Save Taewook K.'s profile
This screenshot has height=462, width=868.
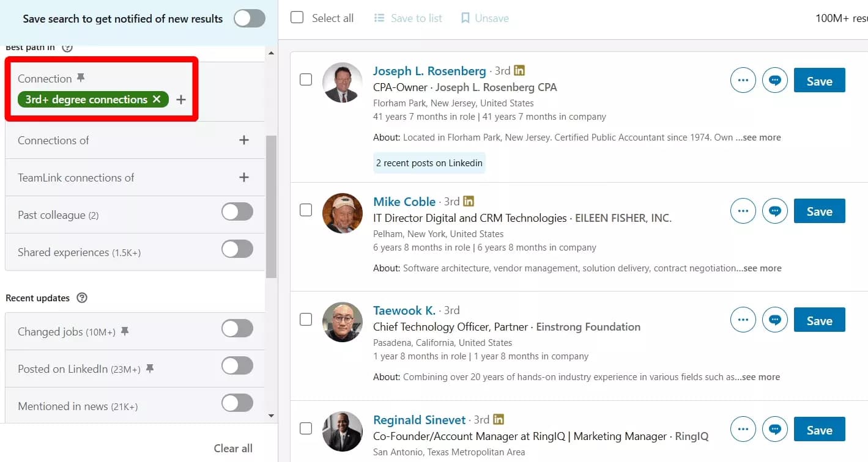pos(819,320)
